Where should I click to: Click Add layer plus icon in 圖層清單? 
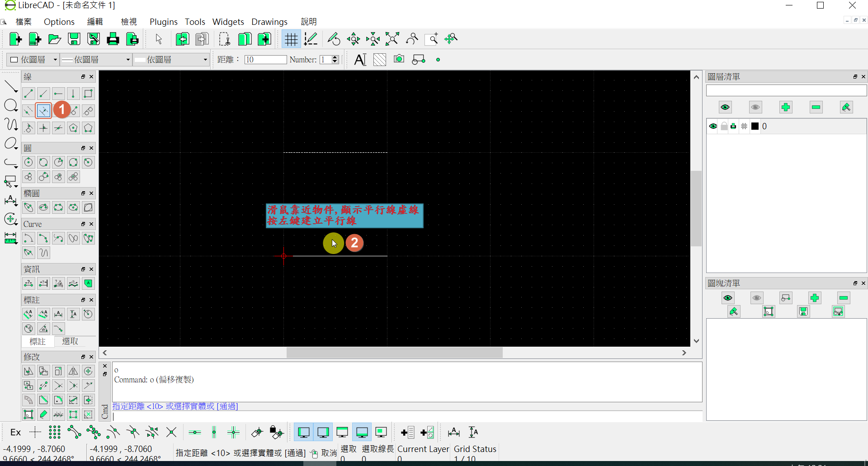[786, 107]
